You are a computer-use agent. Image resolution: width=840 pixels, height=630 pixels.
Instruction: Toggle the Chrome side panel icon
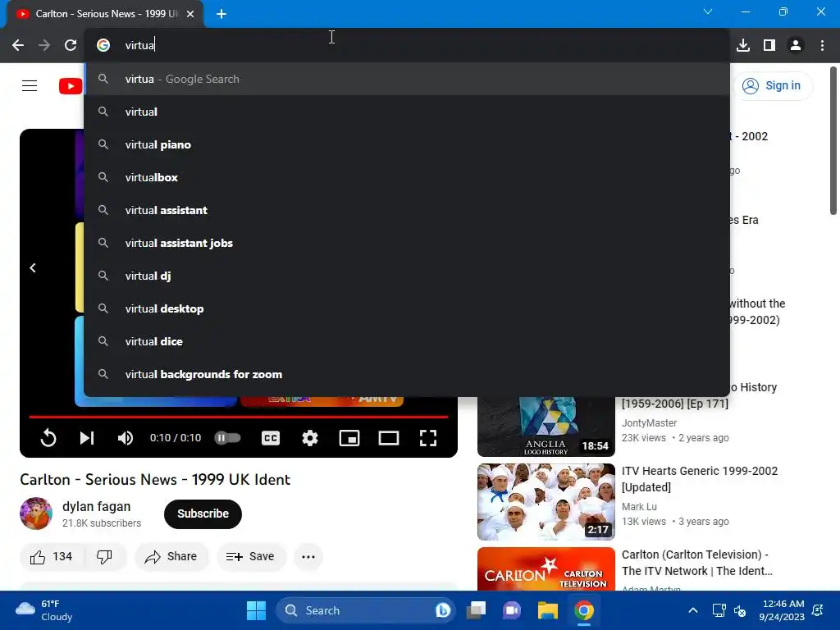[769, 45]
